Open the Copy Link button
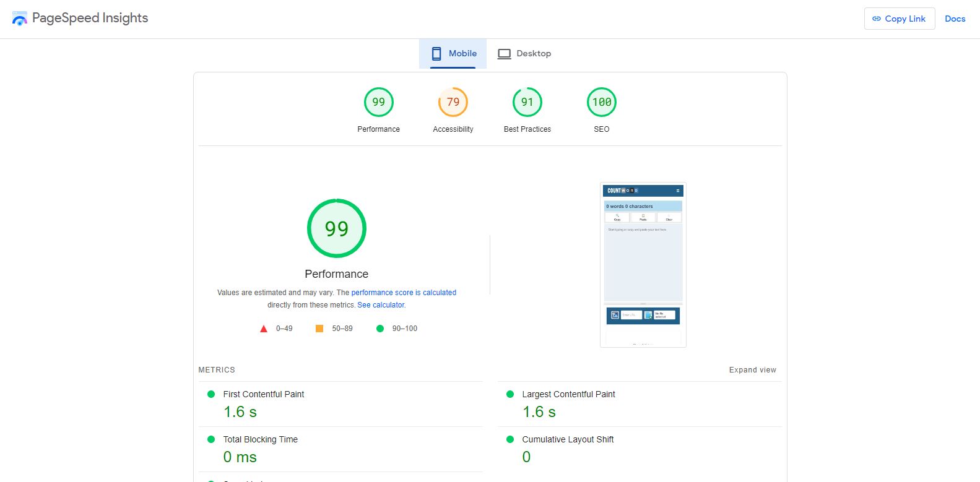 point(900,19)
